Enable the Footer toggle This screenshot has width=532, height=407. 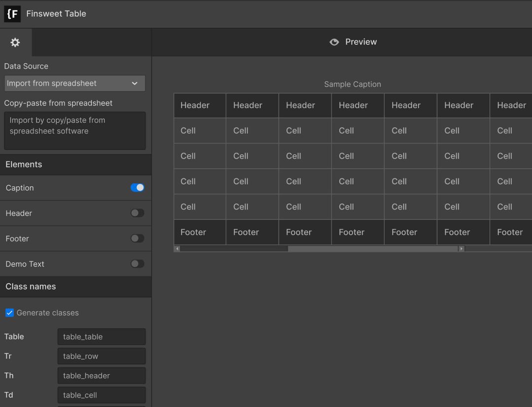point(137,238)
